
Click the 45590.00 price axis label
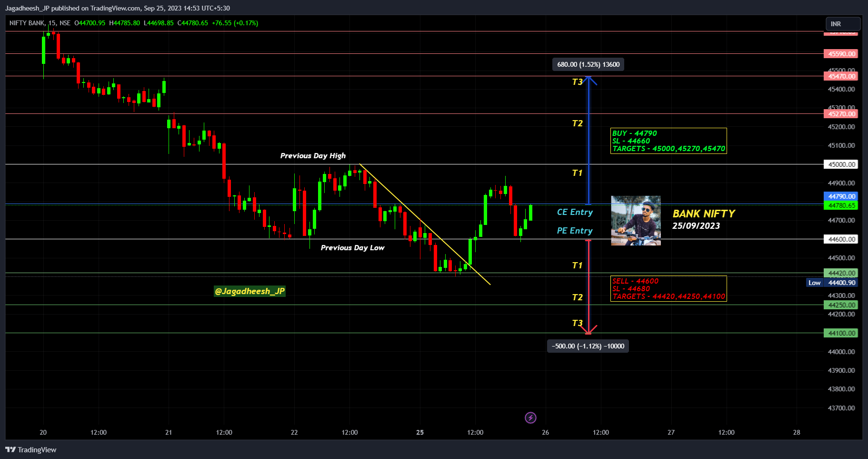coord(841,54)
